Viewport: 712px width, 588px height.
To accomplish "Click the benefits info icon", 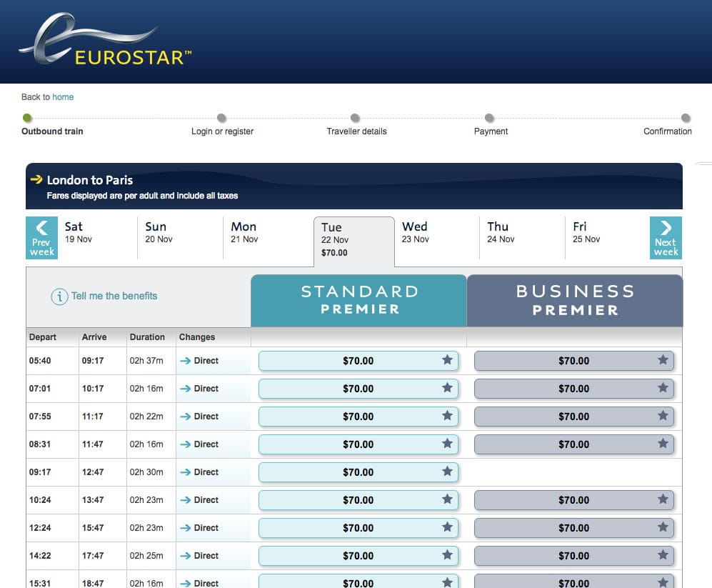I will (59, 297).
